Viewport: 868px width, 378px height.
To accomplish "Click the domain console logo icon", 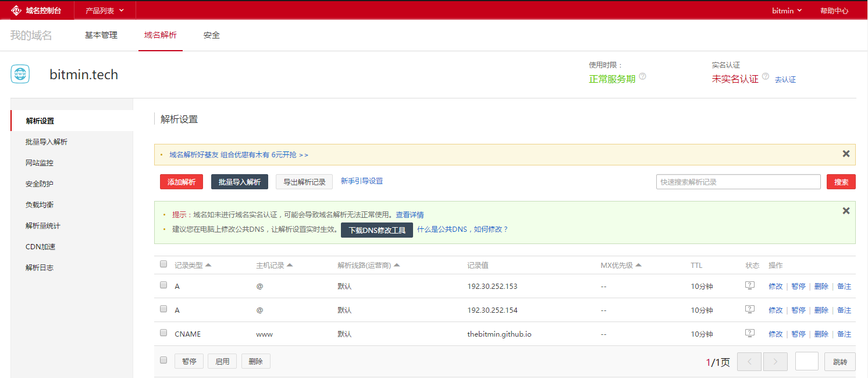I will pyautogui.click(x=16, y=10).
